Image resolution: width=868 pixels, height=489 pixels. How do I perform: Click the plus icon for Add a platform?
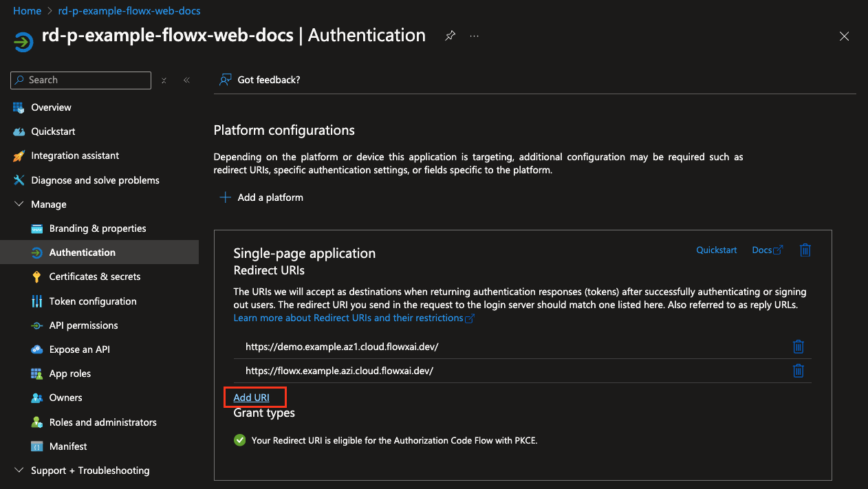tap(225, 197)
